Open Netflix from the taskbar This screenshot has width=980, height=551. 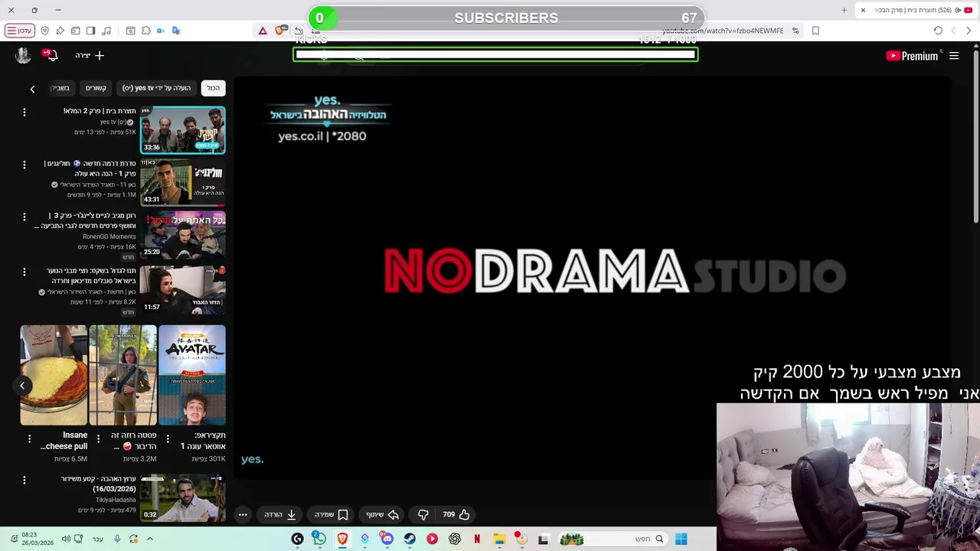point(477,539)
